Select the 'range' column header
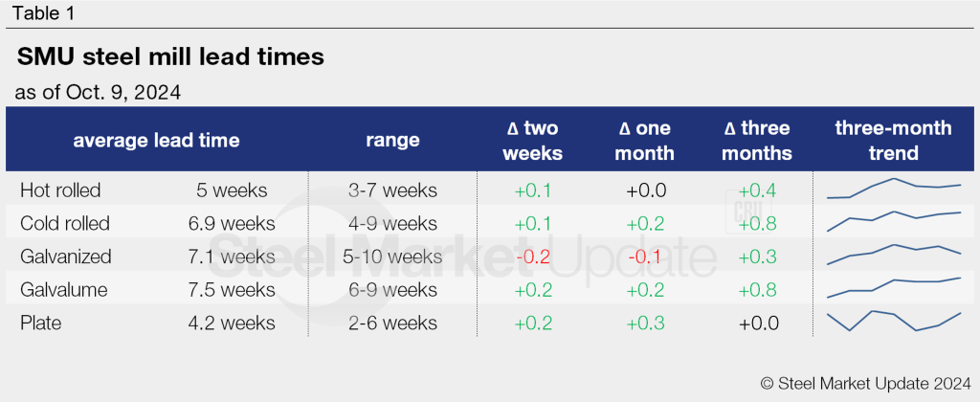Screen dimensions: 980x402 click(x=392, y=141)
